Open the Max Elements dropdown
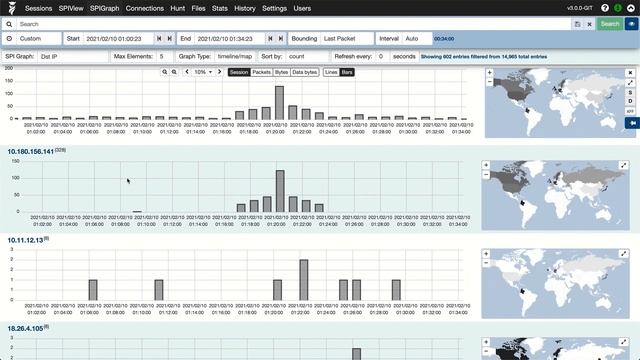The height and width of the screenshot is (360, 640). (164, 57)
